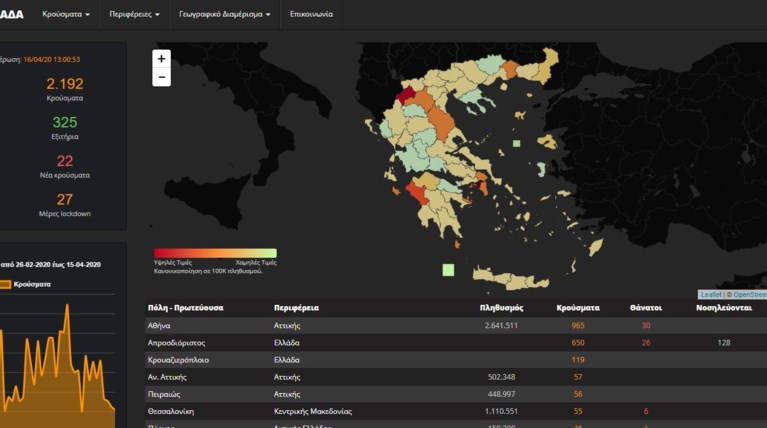Click the update timestamp 16/04/20 13:00:53

coord(52,59)
